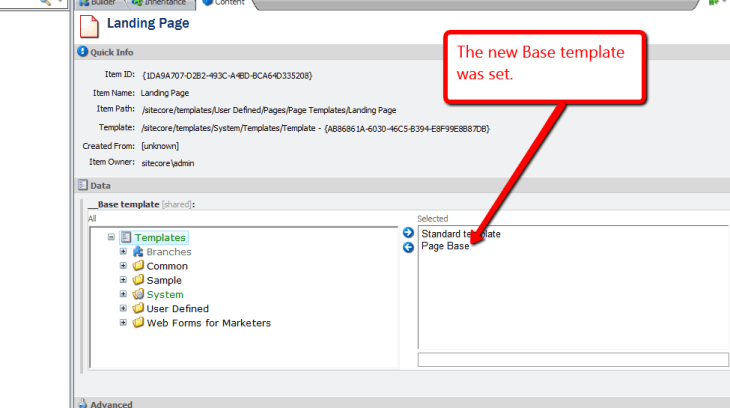The height and width of the screenshot is (408, 730).
Task: Click the Quick Info section icon
Action: point(82,51)
